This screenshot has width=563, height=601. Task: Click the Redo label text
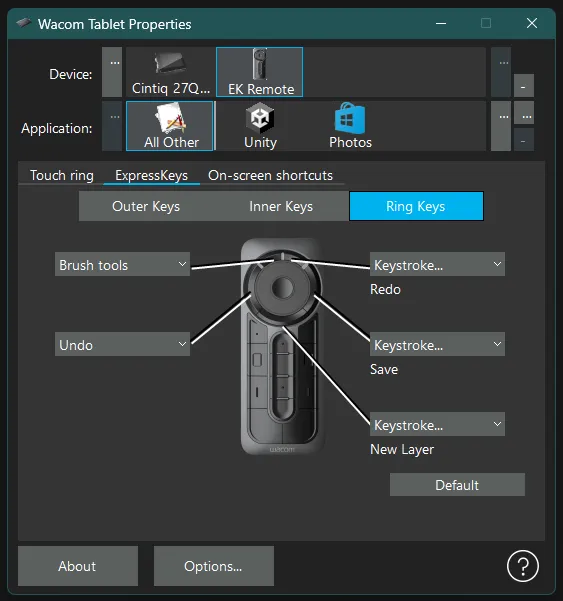pos(385,289)
